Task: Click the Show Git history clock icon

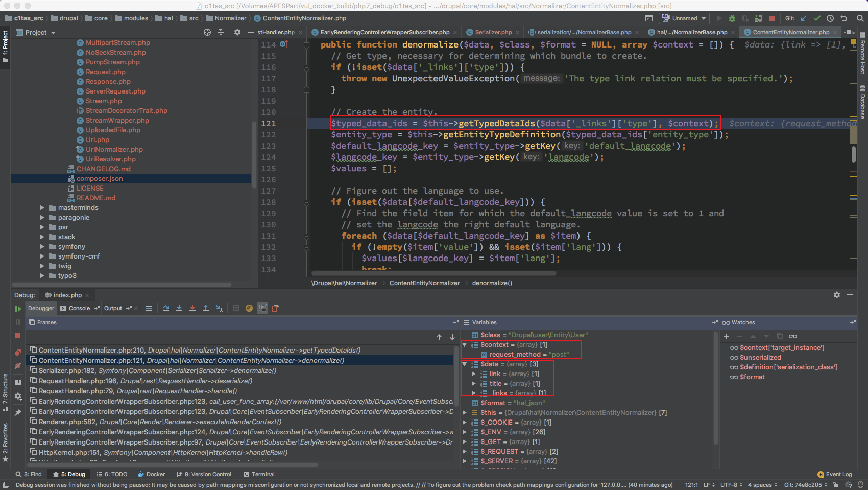Action: tap(830, 18)
